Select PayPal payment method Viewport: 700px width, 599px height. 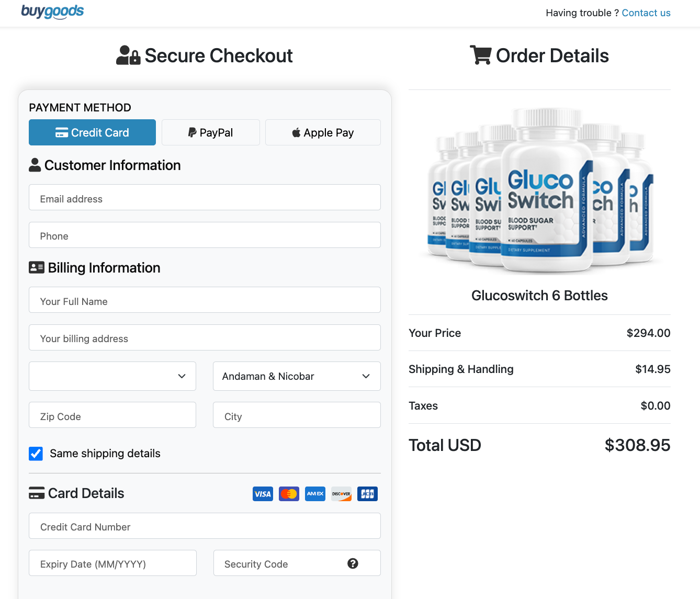(211, 132)
